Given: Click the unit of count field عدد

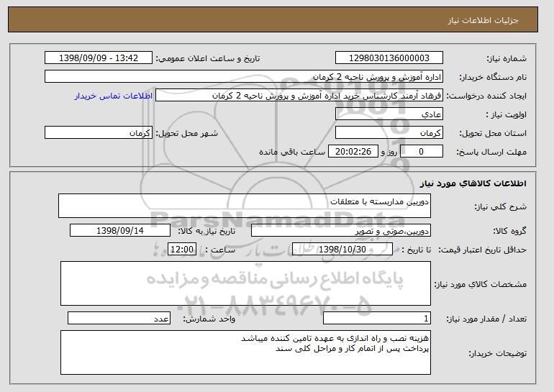Looking at the screenshot, I should tap(119, 318).
